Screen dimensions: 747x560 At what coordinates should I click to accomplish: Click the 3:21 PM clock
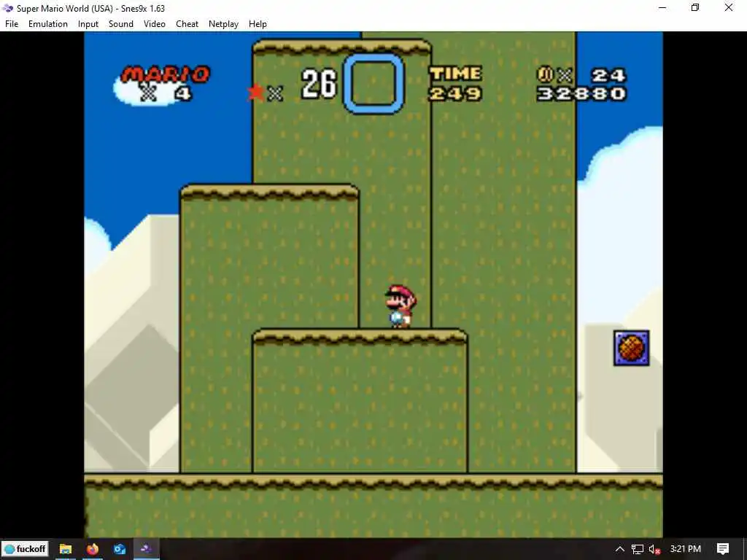(686, 549)
